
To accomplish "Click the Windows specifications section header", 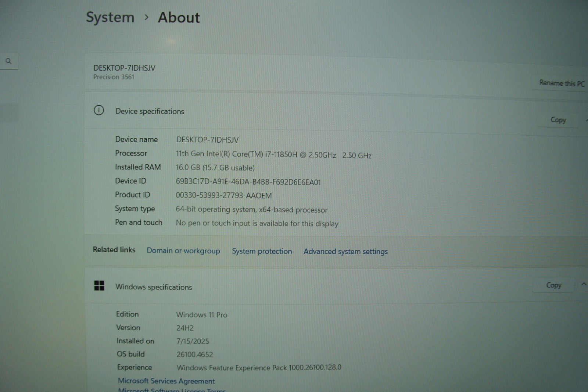I will pos(154,287).
